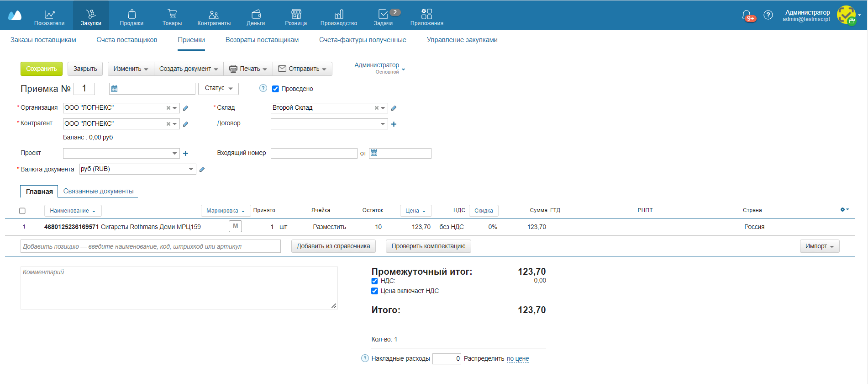
Task: Click the Добавить позицию search field
Action: pyautogui.click(x=151, y=246)
